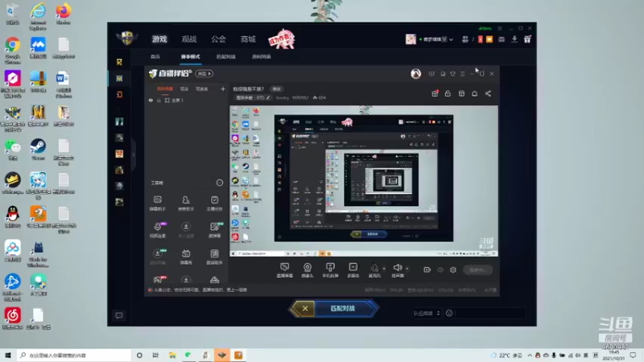Open the 歌词助手 tool in the toolbox

point(214,257)
